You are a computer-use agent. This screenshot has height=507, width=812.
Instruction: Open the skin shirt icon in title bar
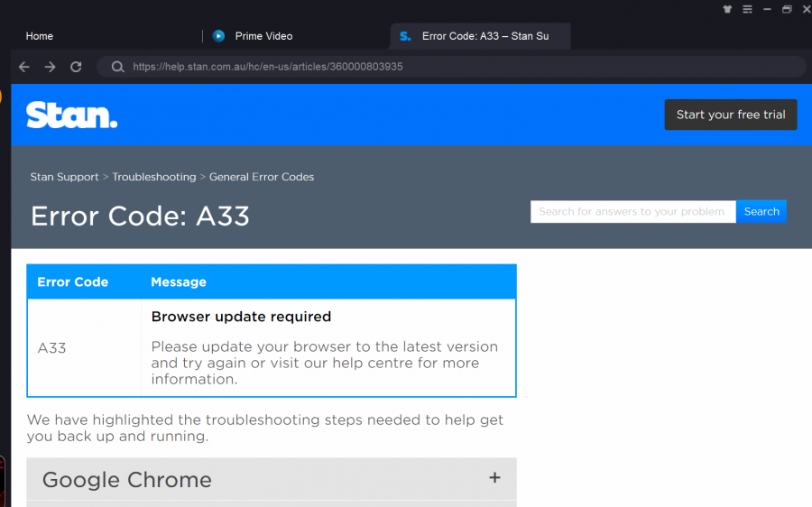click(727, 9)
